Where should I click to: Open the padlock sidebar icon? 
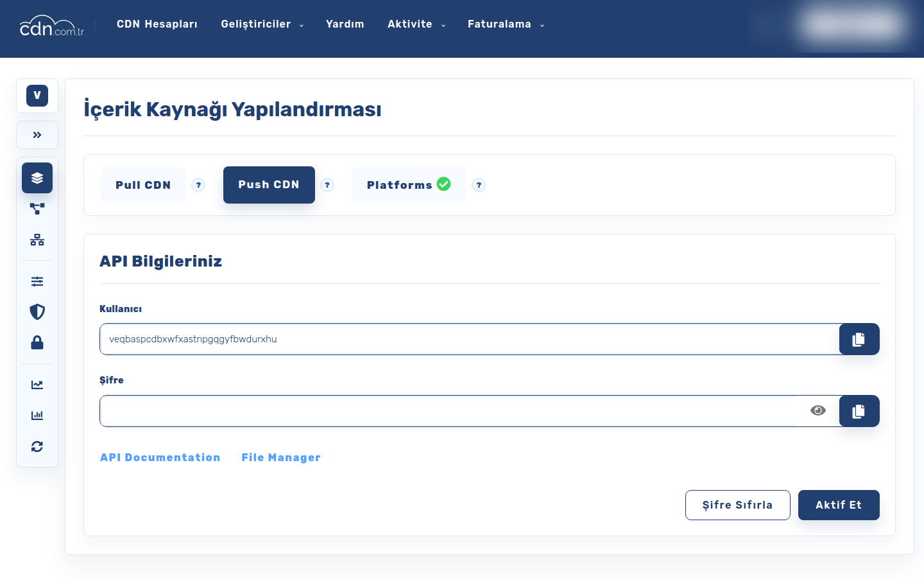point(37,342)
